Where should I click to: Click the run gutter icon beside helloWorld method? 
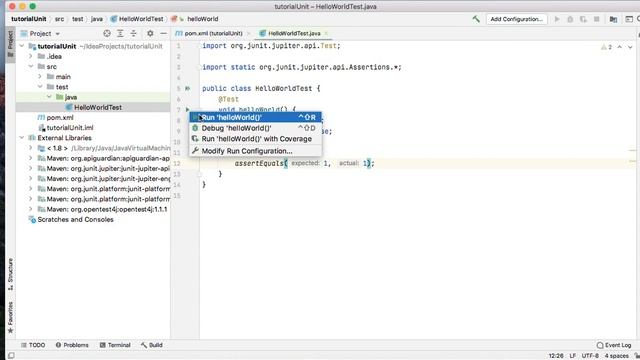[188, 109]
